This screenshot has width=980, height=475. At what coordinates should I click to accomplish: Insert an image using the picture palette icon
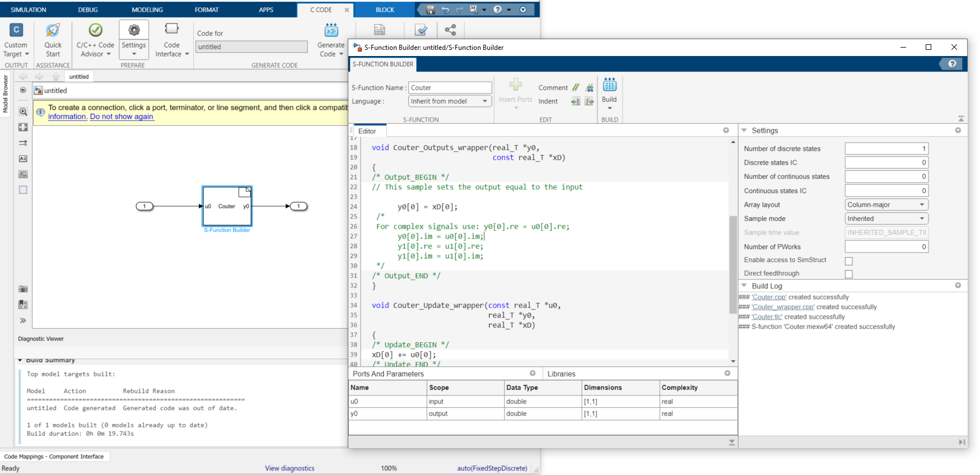click(x=23, y=174)
